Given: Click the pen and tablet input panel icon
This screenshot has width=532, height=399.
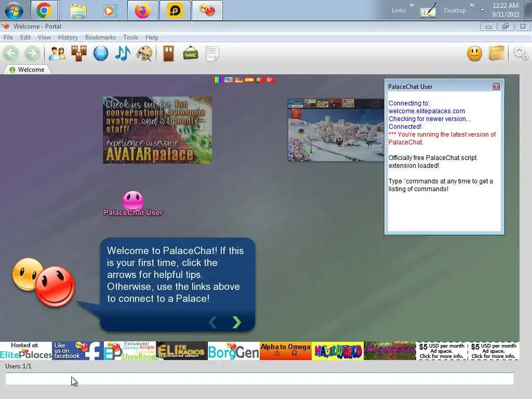Looking at the screenshot, I should coord(428,11).
